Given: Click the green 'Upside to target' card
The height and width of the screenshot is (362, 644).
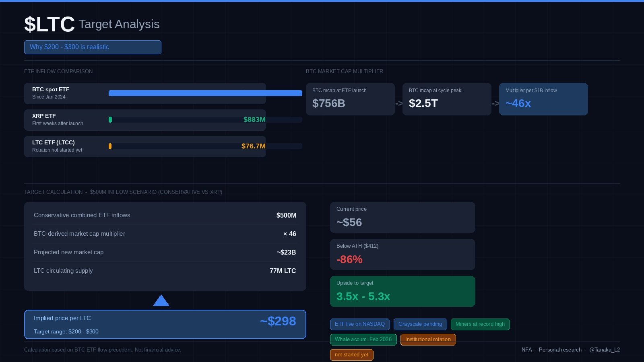Looking at the screenshot, I should [402, 291].
